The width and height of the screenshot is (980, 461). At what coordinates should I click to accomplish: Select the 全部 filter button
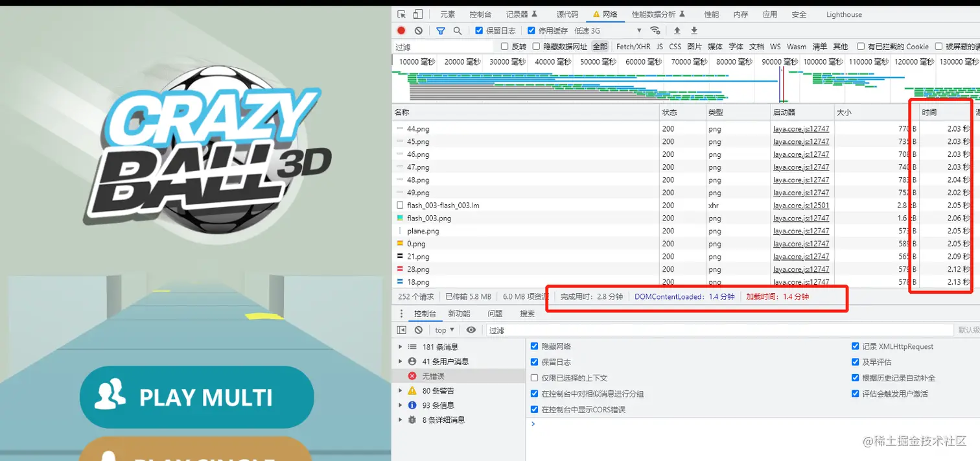coord(600,47)
